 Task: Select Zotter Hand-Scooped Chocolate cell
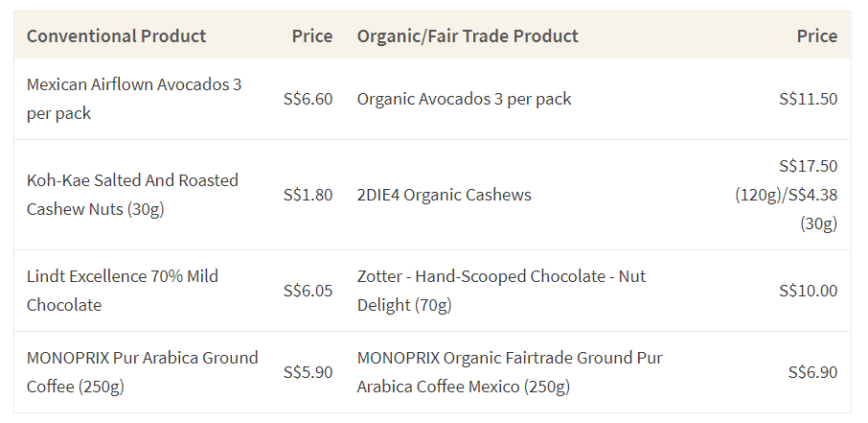tap(501, 291)
